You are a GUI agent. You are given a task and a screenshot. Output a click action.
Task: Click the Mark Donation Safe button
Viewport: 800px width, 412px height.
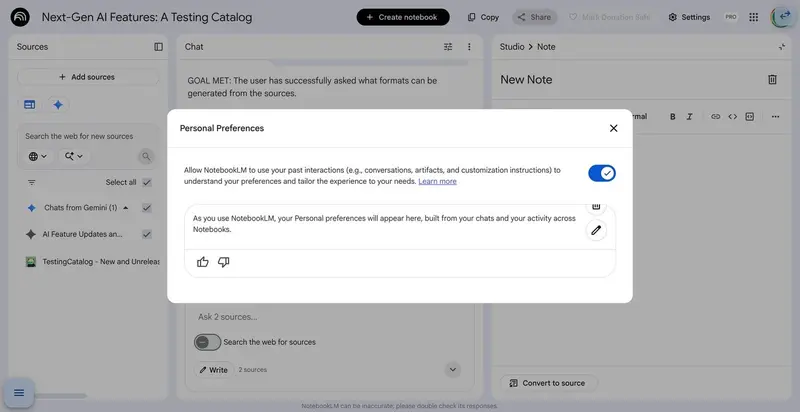609,17
